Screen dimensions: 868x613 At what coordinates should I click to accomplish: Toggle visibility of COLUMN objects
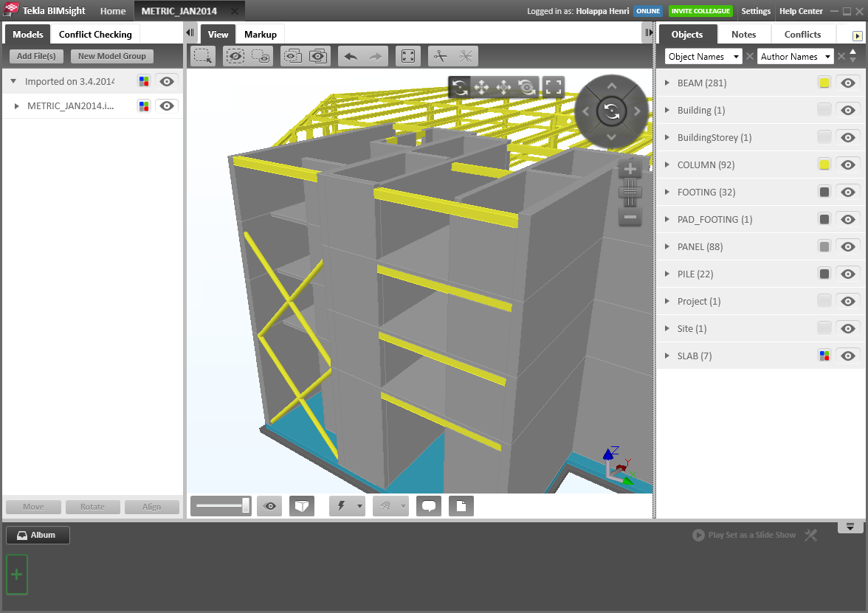click(x=847, y=165)
